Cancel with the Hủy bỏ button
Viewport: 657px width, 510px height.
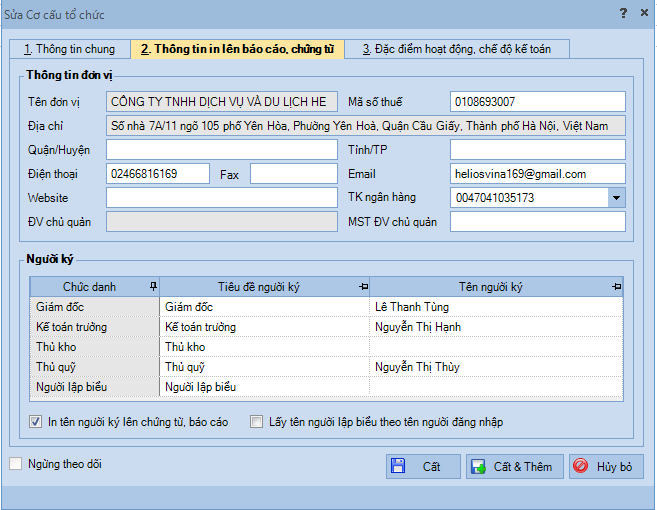point(606,466)
